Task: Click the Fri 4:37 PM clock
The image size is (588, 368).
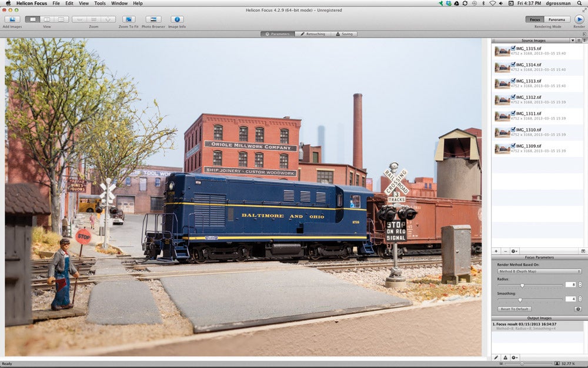Action: pos(529,3)
